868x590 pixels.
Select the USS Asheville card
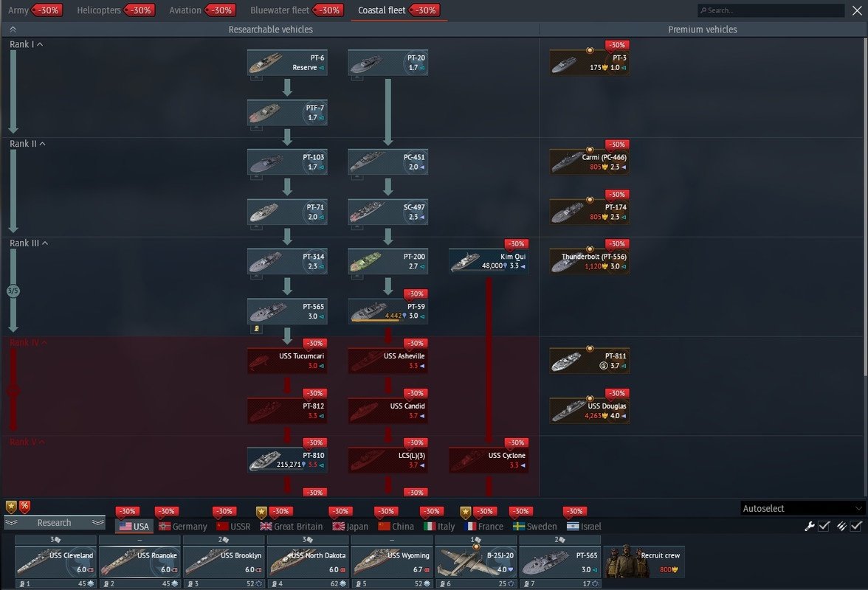[388, 361]
